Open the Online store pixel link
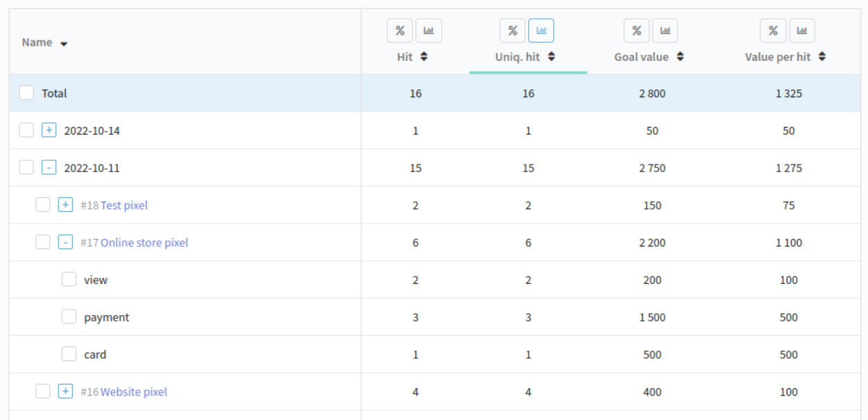This screenshot has width=868, height=420. click(x=144, y=243)
